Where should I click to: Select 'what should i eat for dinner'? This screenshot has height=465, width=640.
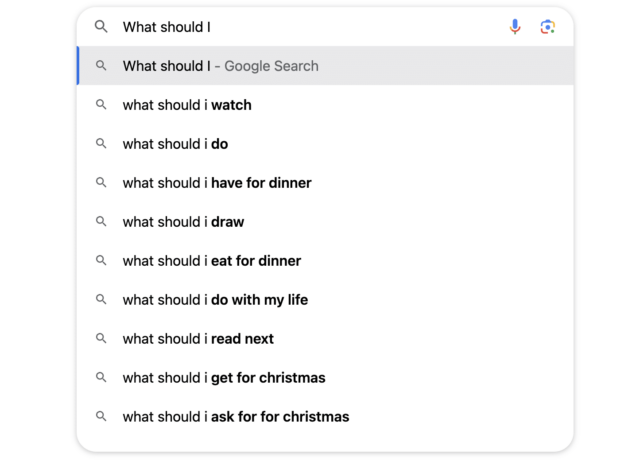tap(325, 261)
